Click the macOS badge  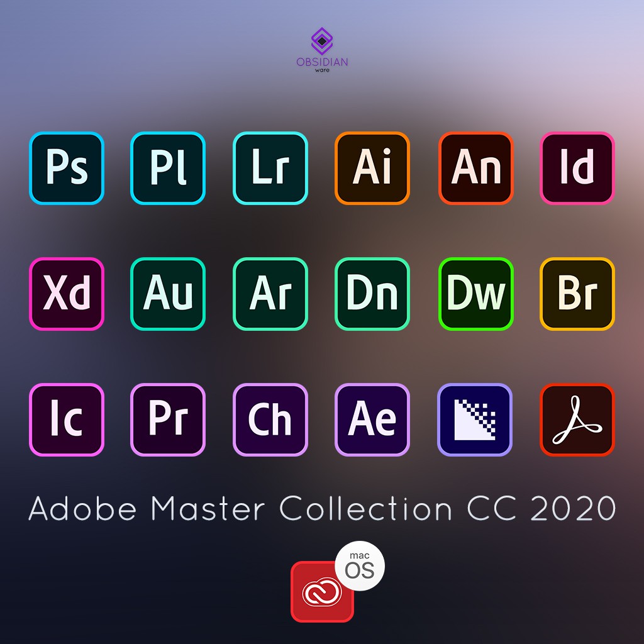360,566
